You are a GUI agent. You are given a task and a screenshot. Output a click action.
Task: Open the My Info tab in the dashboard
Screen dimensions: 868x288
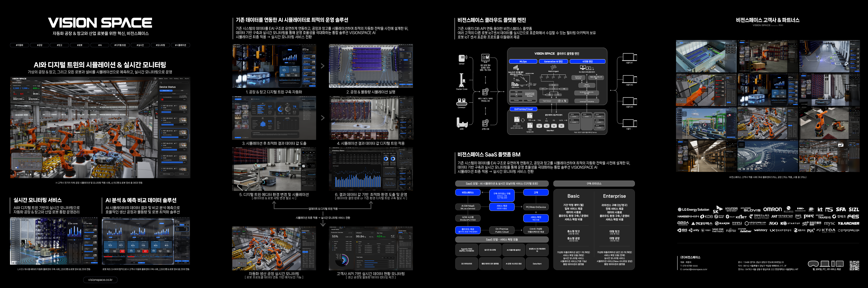tap(187, 79)
